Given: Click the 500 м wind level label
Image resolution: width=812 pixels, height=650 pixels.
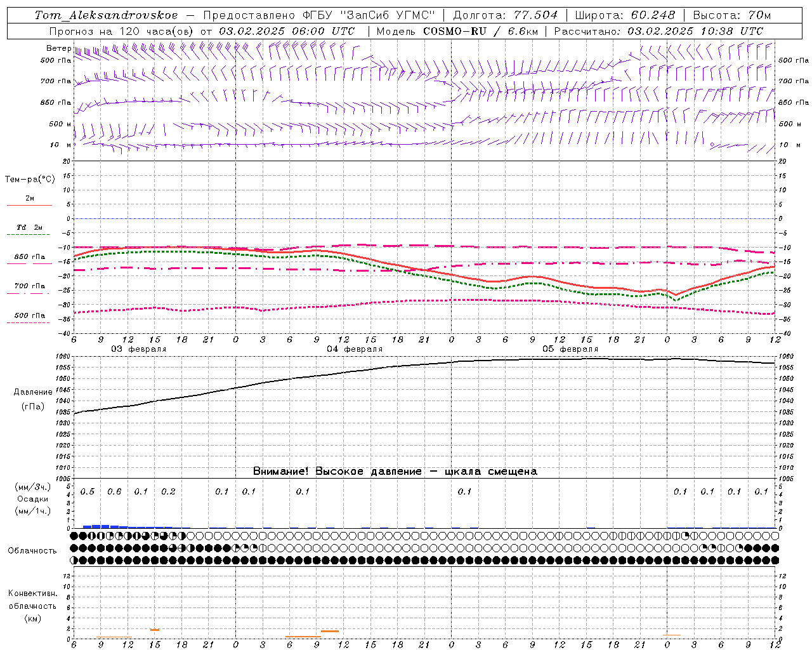Looking at the screenshot, I should (60, 124).
